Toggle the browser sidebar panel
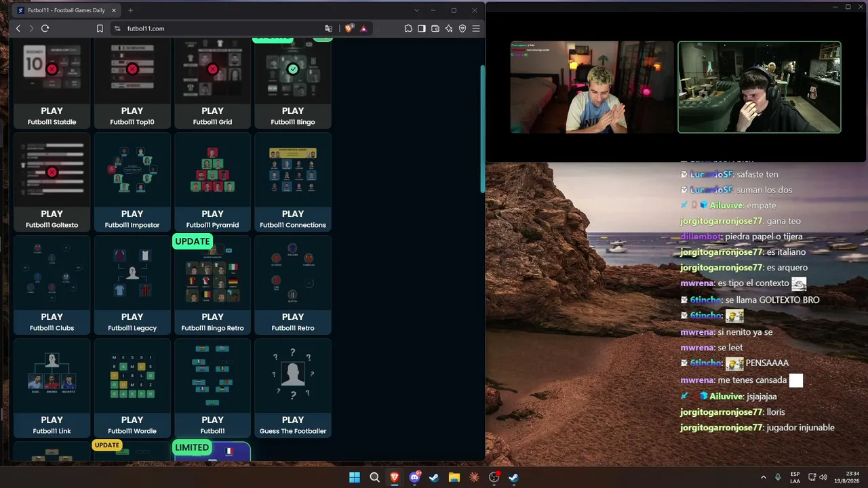The image size is (868, 488). pos(422,28)
